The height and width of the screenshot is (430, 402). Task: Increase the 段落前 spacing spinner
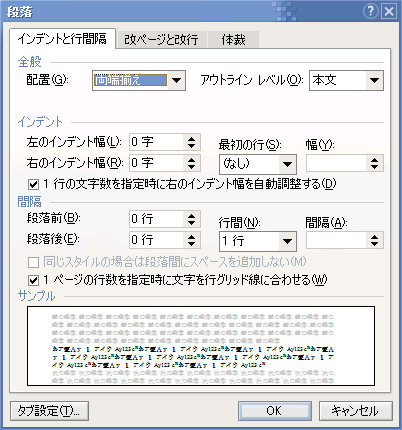pos(191,215)
